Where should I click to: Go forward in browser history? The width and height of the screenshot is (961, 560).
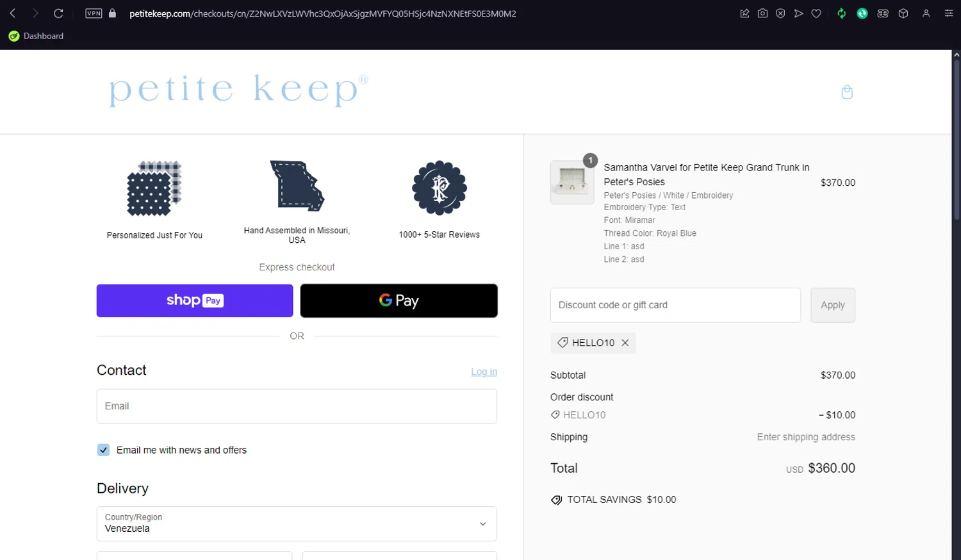pos(35,13)
